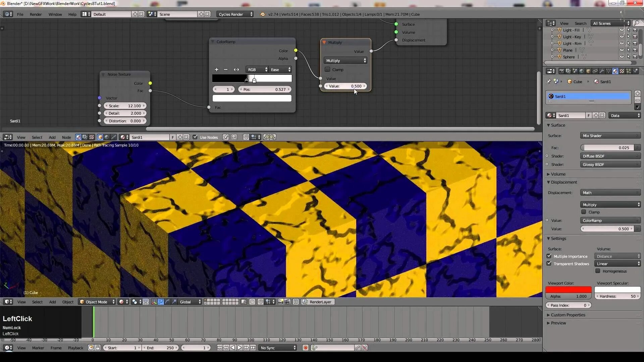Viewport: 644px width, 362px height.
Task: Add a stop to the ColorRamp
Action: pyautogui.click(x=216, y=69)
